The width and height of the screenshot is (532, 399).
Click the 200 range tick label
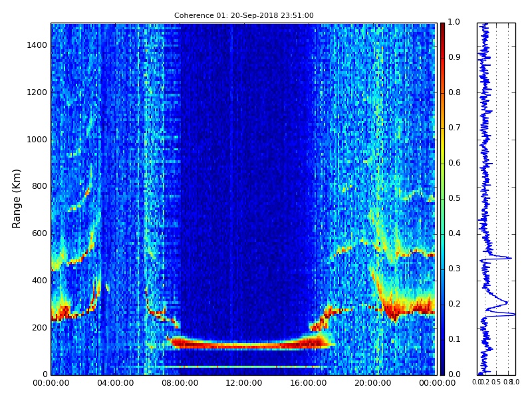tap(40, 328)
